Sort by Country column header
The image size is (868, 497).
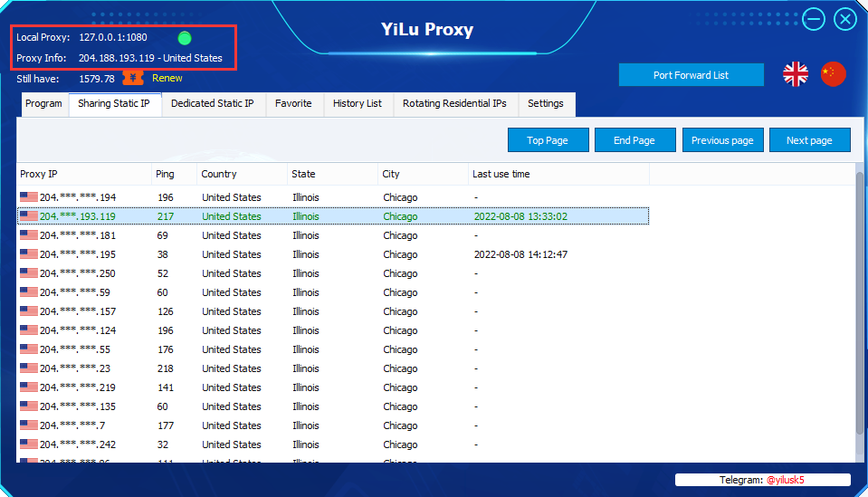(242, 174)
